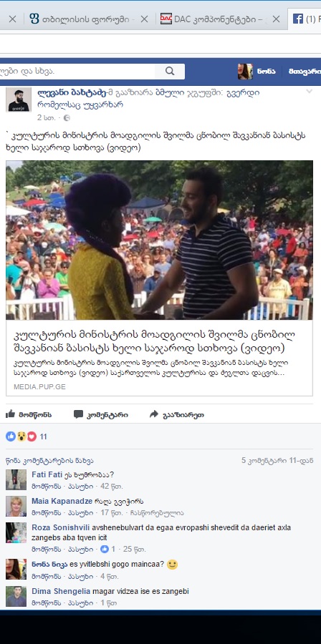Click Maia Kapanadze's avatar thumbnail
This screenshot has height=644, width=321.
point(16,507)
